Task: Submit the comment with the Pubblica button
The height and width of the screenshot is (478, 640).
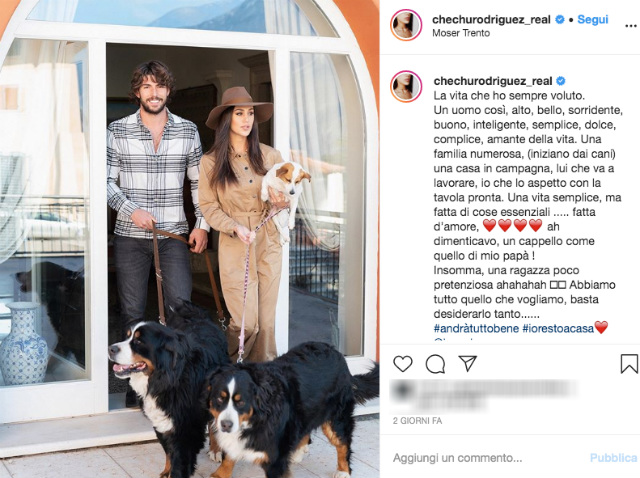Action: pyautogui.click(x=613, y=458)
